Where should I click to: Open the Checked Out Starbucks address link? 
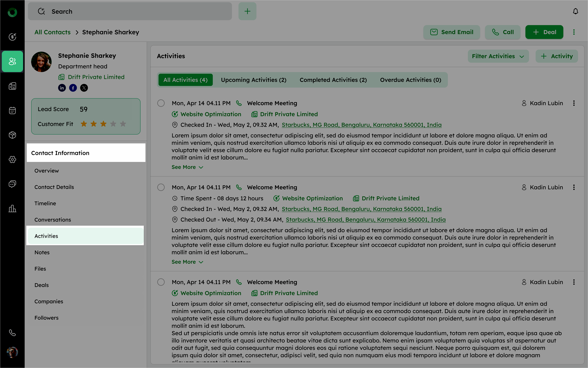(x=366, y=220)
